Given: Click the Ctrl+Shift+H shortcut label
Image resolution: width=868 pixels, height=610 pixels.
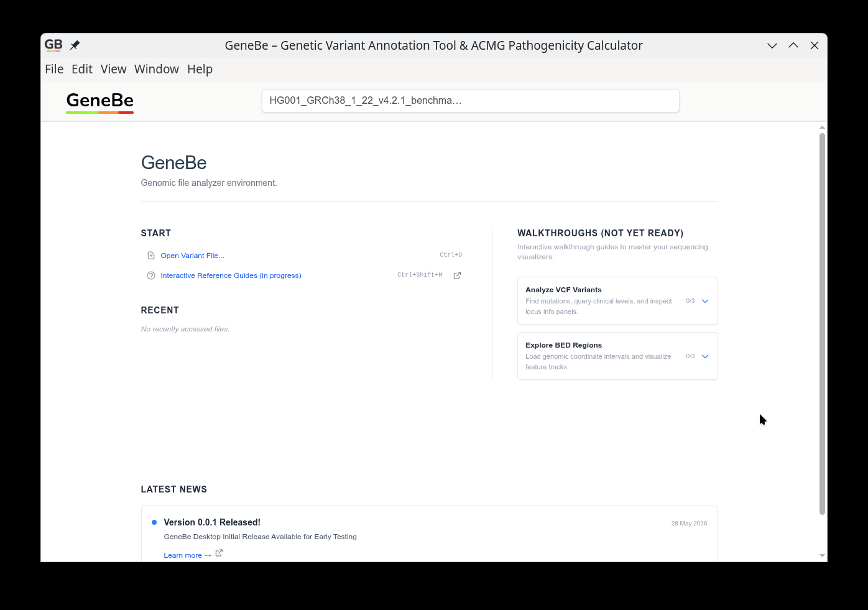Looking at the screenshot, I should (420, 275).
